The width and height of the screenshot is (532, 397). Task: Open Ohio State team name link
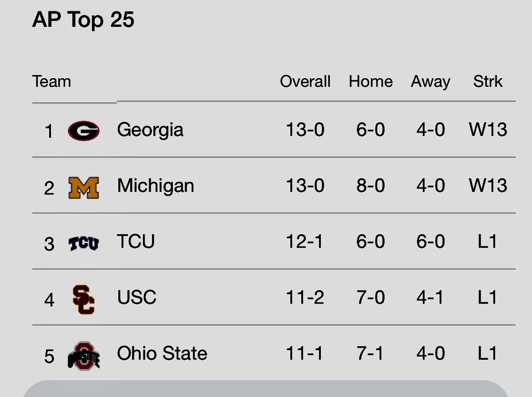(x=162, y=353)
